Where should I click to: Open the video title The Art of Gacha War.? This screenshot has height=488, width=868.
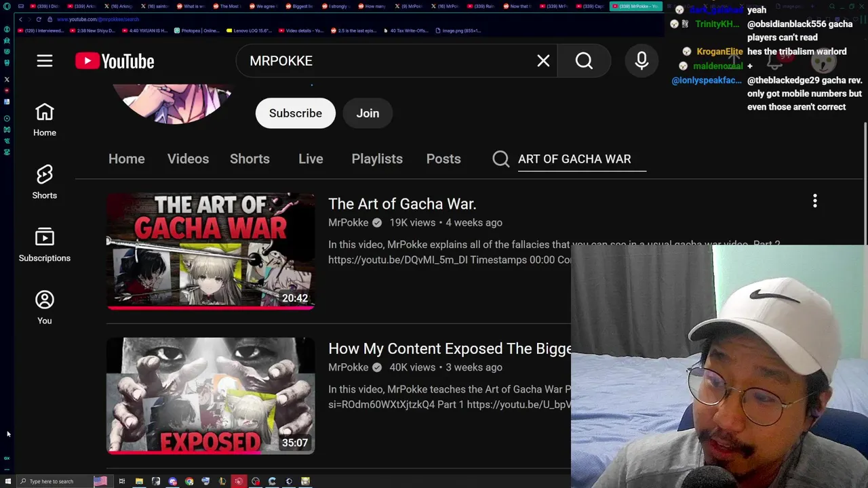pyautogui.click(x=402, y=204)
